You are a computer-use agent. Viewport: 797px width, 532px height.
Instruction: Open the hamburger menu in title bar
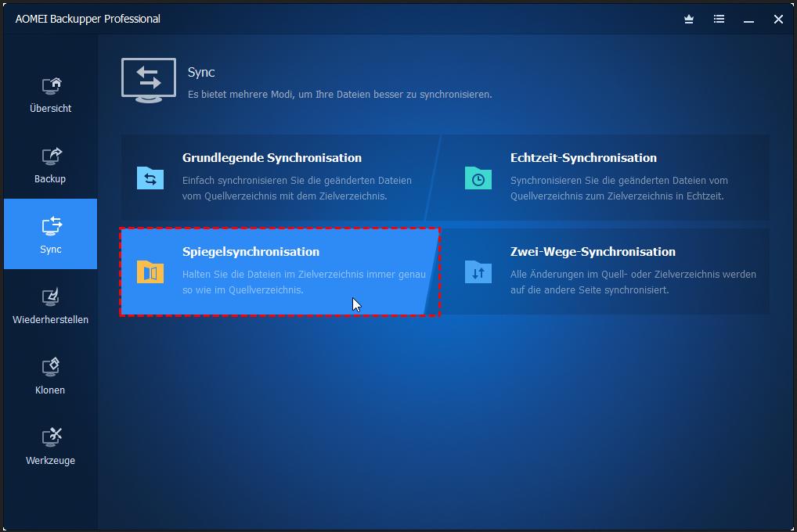[719, 20]
